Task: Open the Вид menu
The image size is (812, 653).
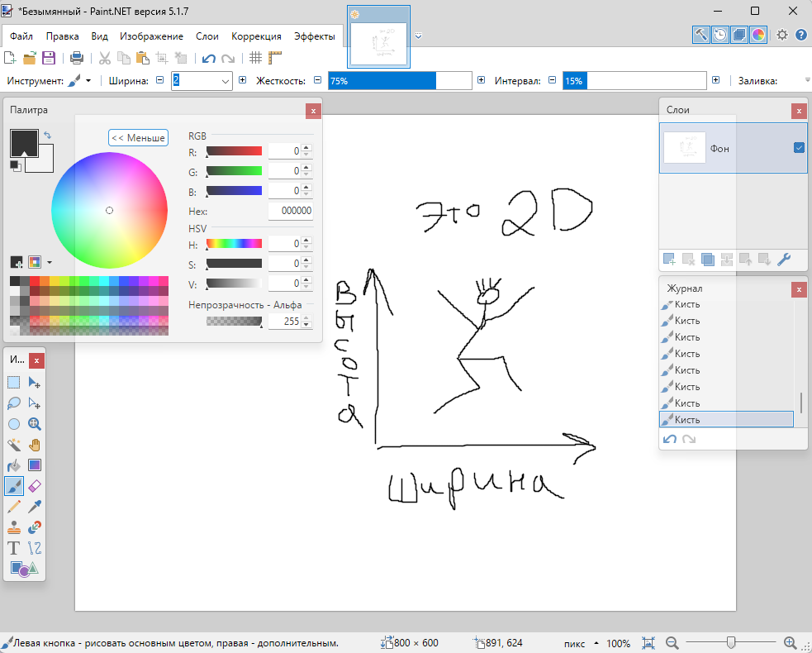Action: [x=99, y=36]
